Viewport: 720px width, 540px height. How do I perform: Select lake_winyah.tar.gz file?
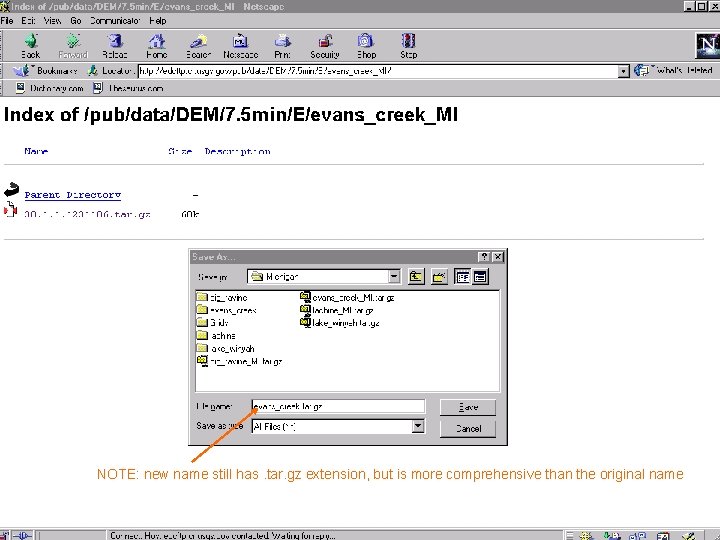pos(340,323)
